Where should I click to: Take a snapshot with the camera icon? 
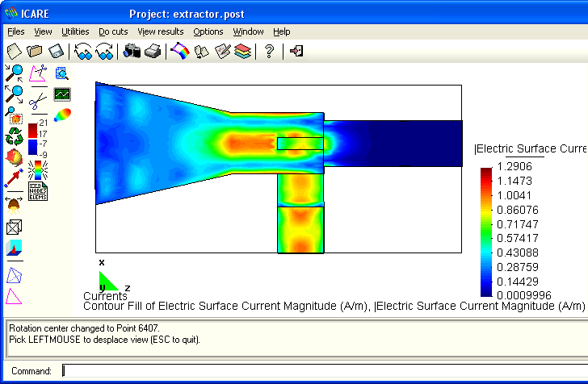point(132,51)
